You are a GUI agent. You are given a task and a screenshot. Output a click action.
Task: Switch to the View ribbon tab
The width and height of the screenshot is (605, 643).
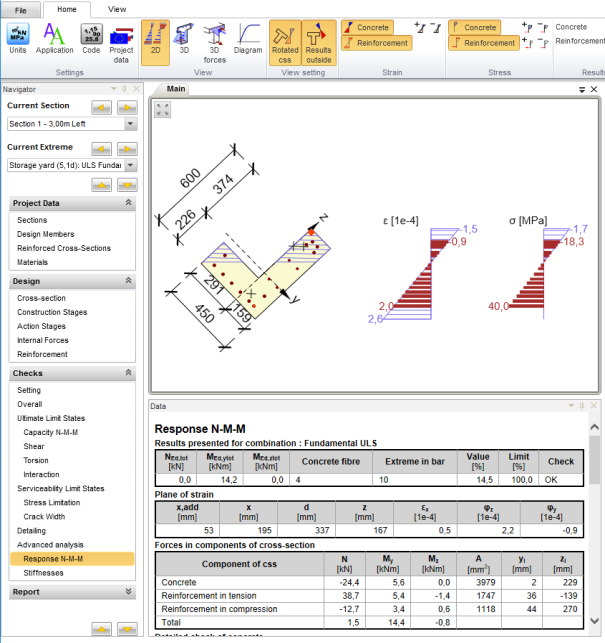click(x=117, y=8)
